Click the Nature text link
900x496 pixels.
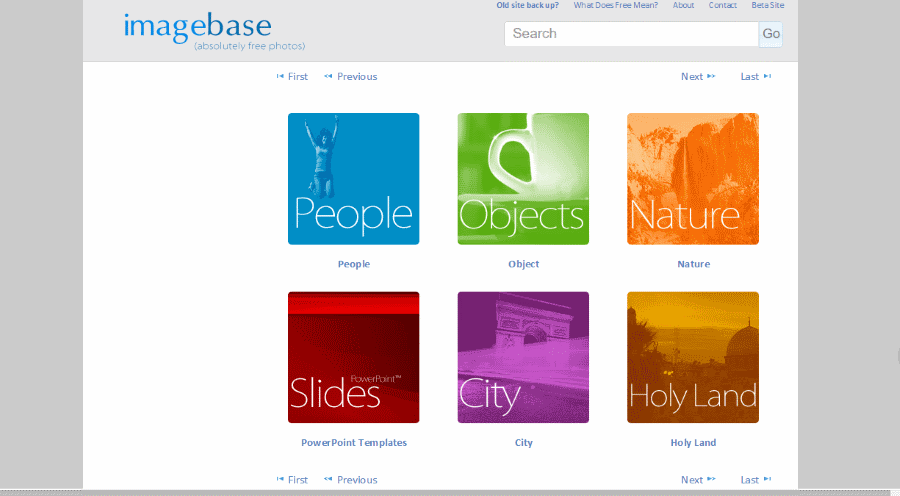click(693, 264)
